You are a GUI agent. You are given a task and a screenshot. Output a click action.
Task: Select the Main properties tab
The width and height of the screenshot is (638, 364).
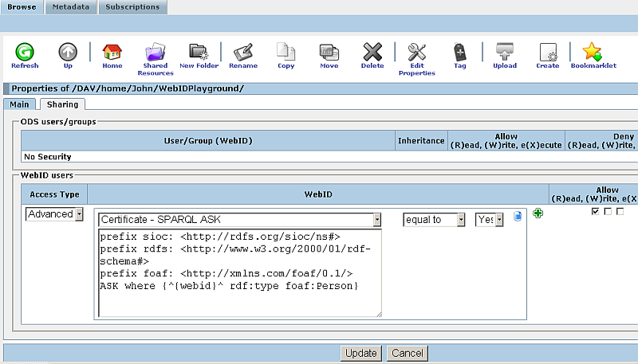(19, 104)
